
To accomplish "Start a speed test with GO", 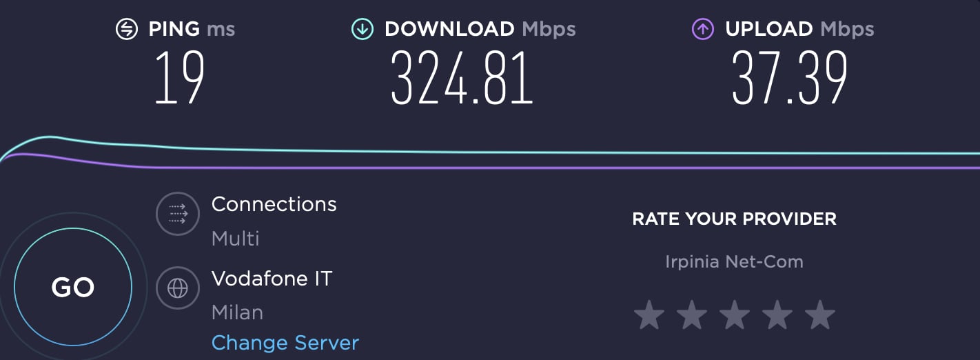I will [72, 287].
